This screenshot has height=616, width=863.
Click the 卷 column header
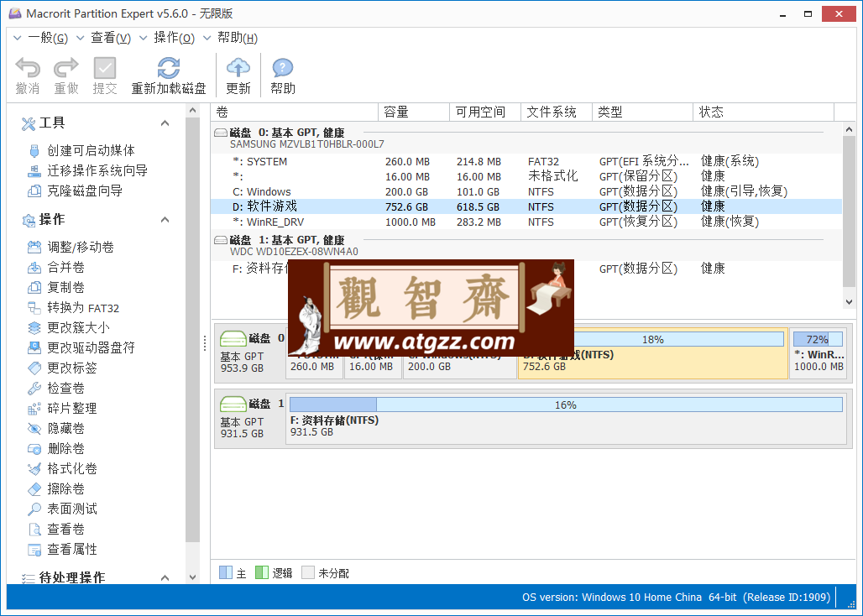[x=295, y=112]
